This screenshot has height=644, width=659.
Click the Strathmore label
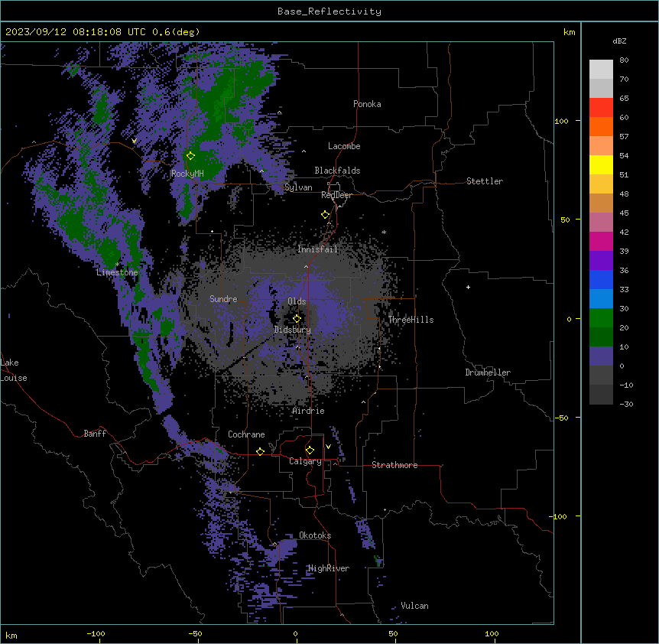(394, 465)
